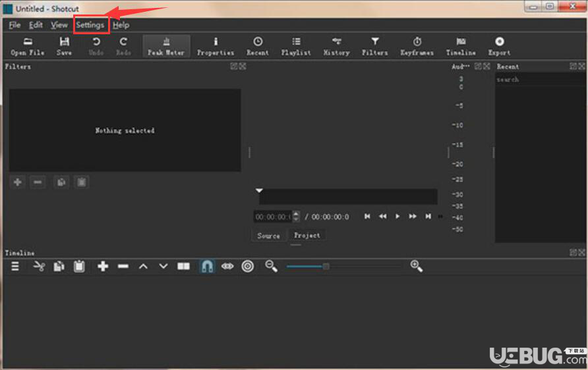Undock the Audio peak meter panel
Image resolution: width=588 pixels, height=370 pixels.
[478, 66]
